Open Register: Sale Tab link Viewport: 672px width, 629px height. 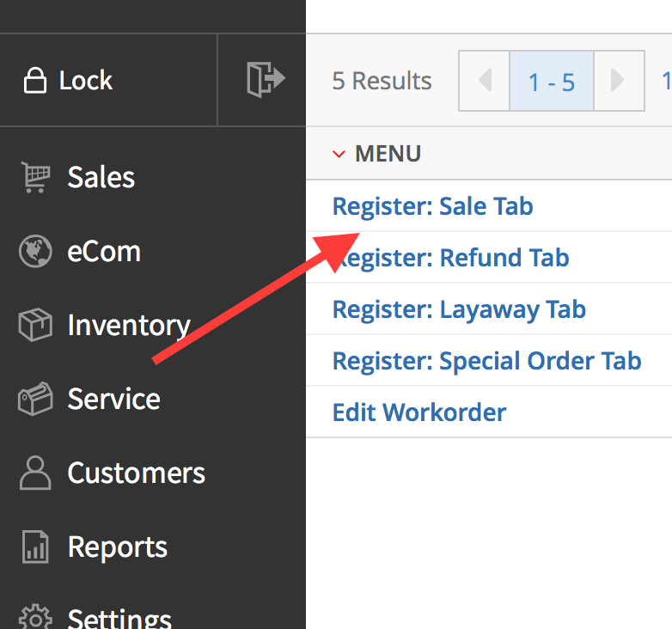(433, 206)
